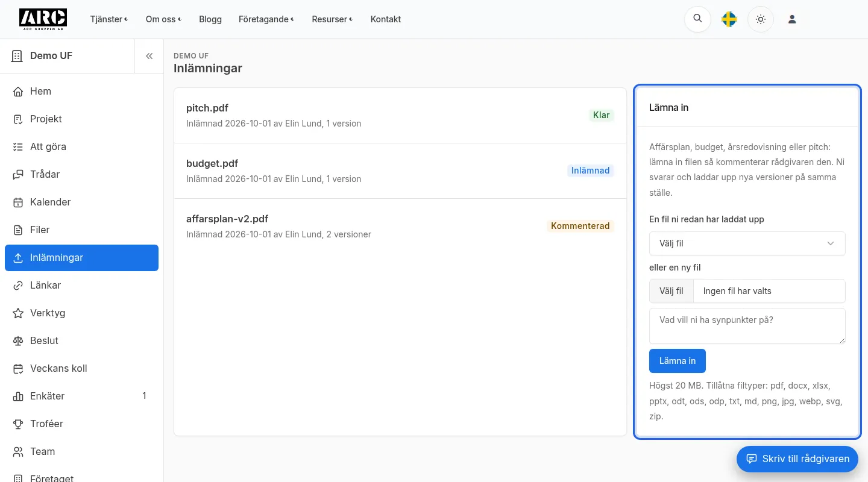Viewport: 868px width, 482px height.
Task: Open Enkäter in sidebar
Action: pos(81,396)
